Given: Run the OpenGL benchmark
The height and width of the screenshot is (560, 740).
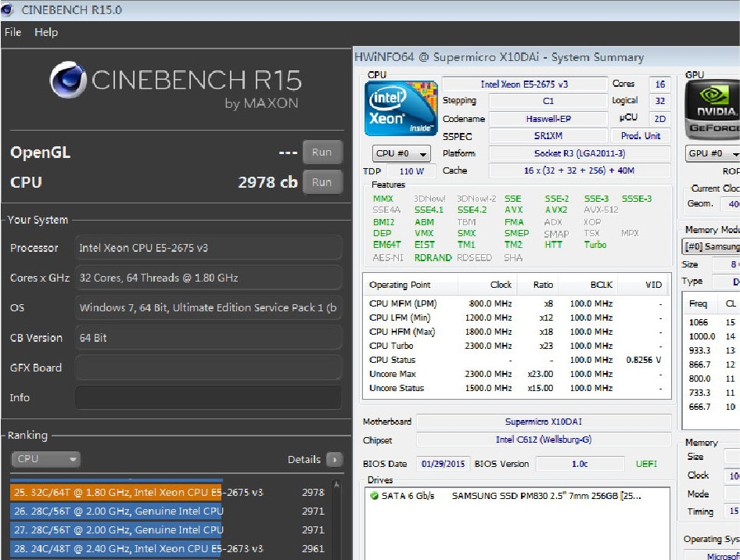Looking at the screenshot, I should 322,152.
